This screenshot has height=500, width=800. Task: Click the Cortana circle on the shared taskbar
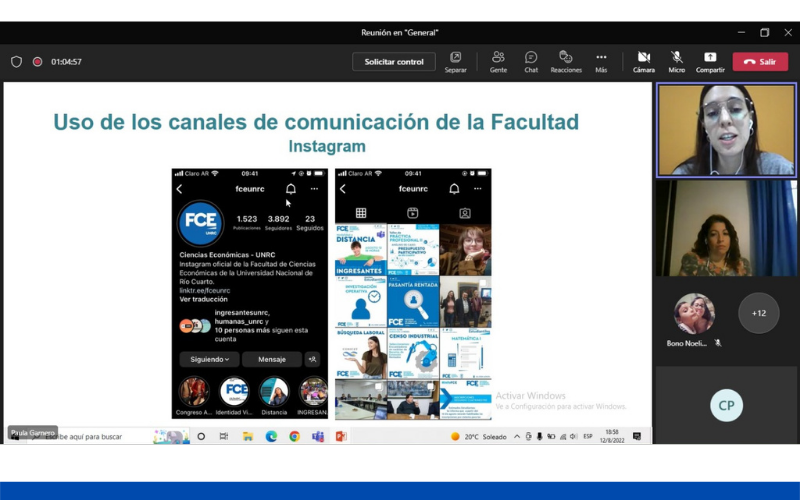click(201, 436)
